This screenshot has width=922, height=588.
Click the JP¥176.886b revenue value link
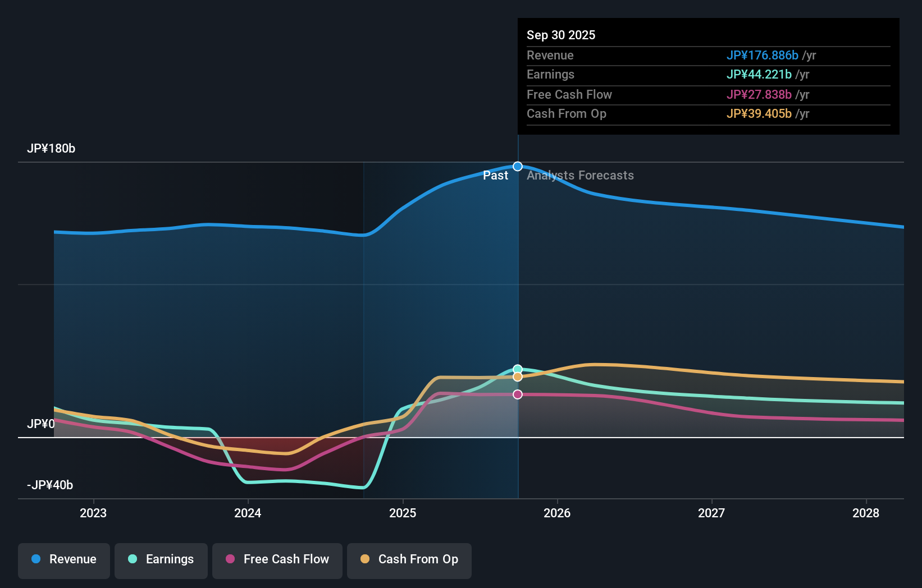(763, 56)
